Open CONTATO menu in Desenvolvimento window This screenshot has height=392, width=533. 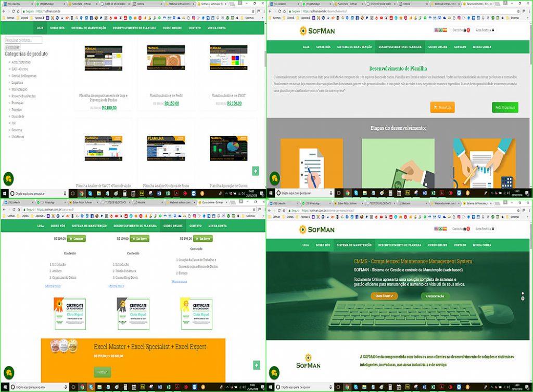tap(460, 47)
